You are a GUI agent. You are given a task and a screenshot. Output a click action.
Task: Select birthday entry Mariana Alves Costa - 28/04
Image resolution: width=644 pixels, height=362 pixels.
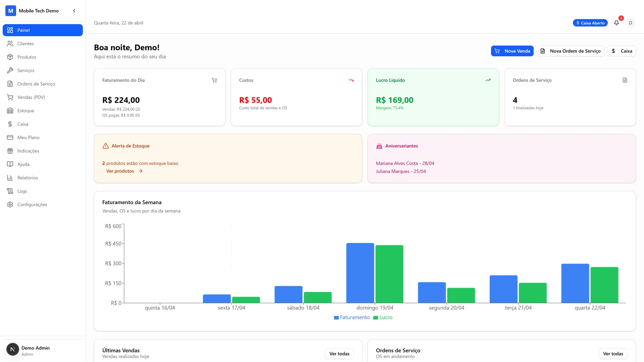tap(405, 163)
